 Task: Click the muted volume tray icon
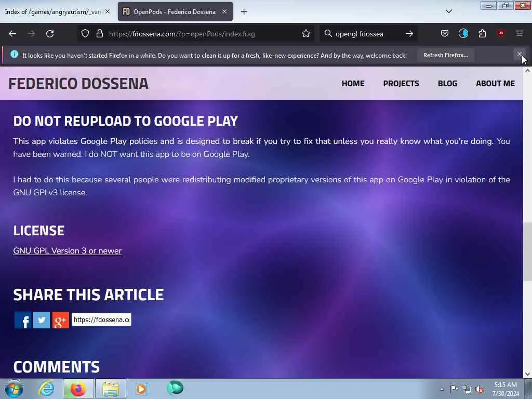pyautogui.click(x=480, y=390)
